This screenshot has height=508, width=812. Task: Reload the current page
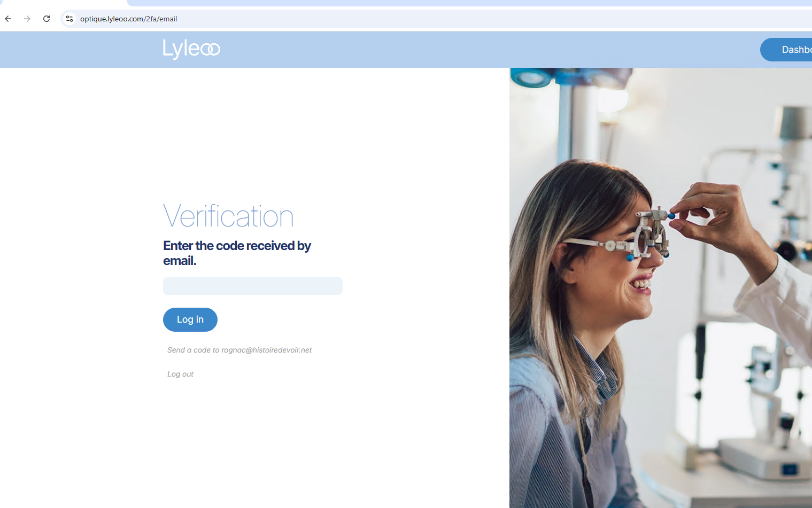coord(47,19)
